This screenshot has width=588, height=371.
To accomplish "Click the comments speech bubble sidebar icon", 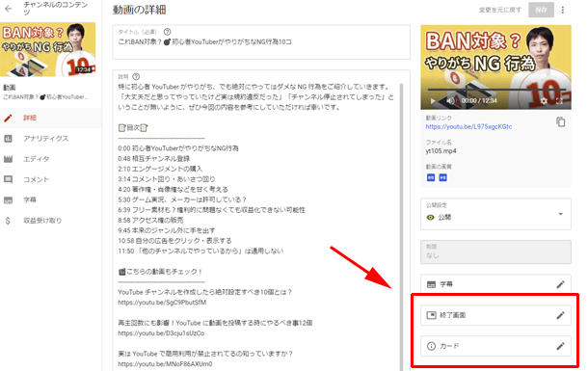I will 8,179.
